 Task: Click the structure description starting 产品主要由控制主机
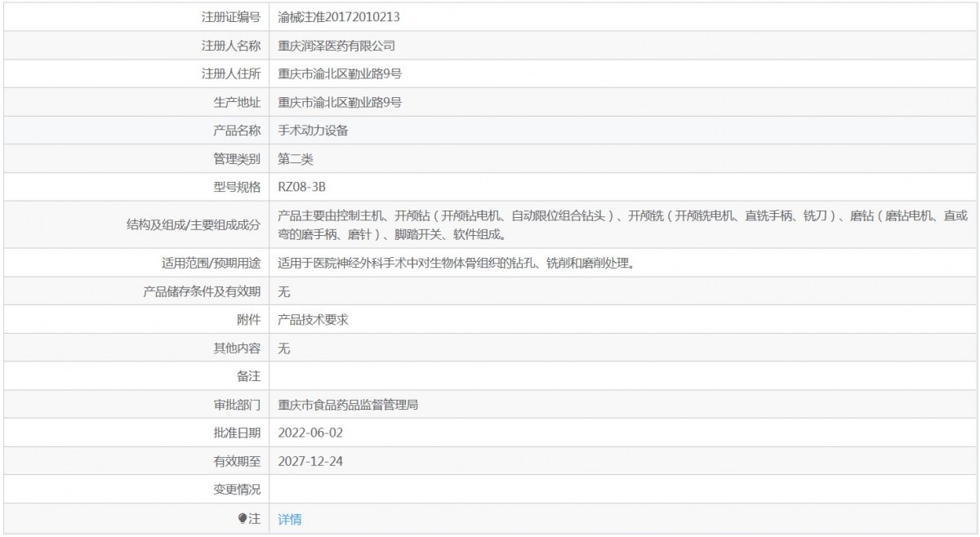pos(623,225)
